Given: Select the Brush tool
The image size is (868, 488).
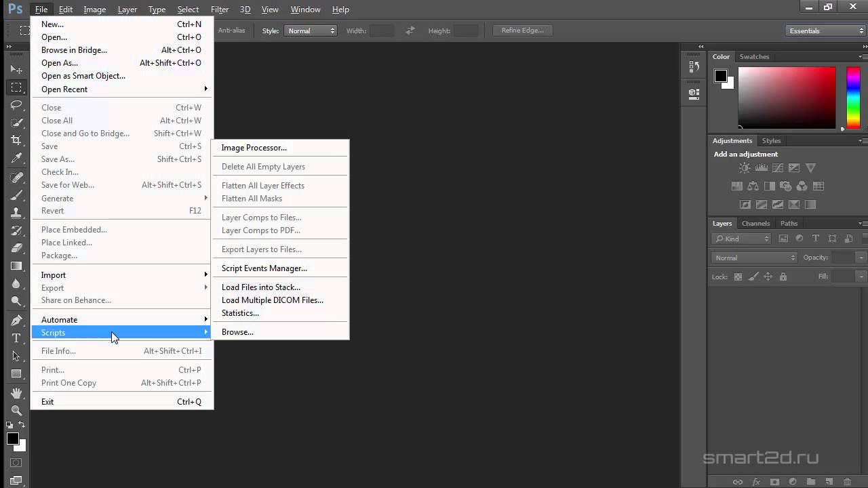Looking at the screenshot, I should point(16,195).
